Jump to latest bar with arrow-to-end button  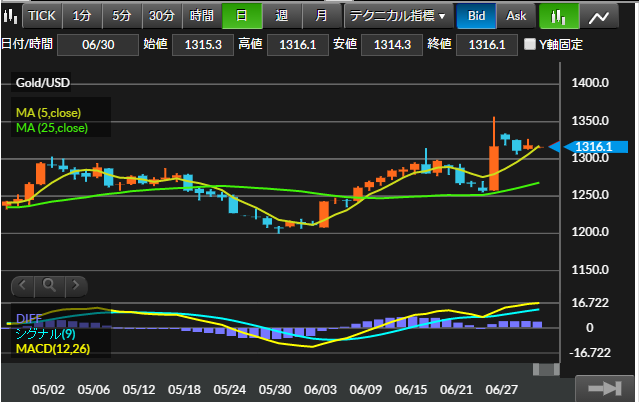(x=605, y=388)
